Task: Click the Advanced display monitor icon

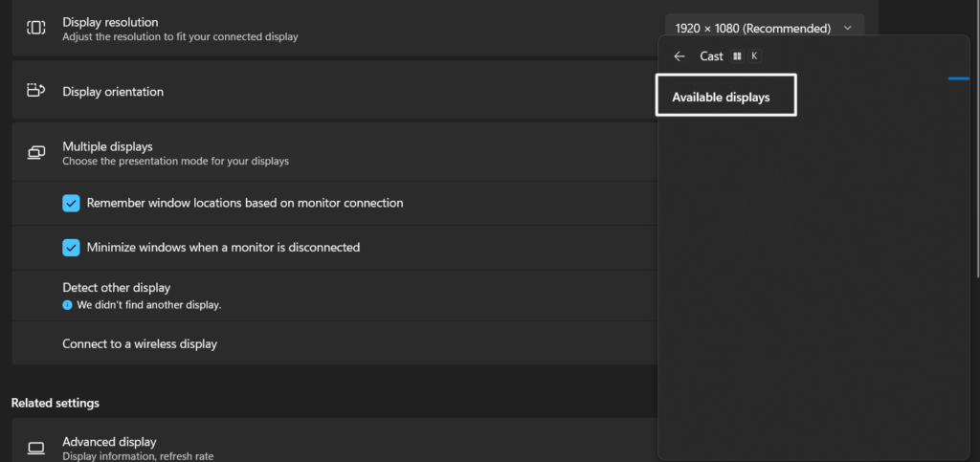Action: coord(36,448)
